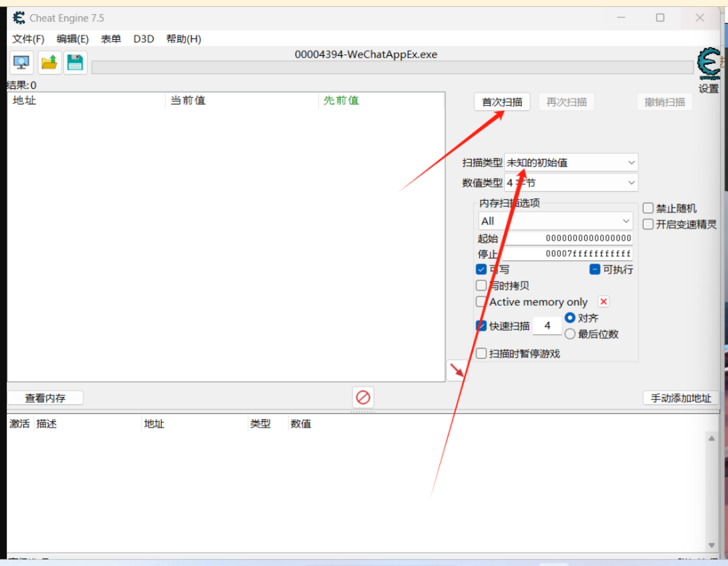Click the red arrow add-to-address-list icon

(457, 371)
